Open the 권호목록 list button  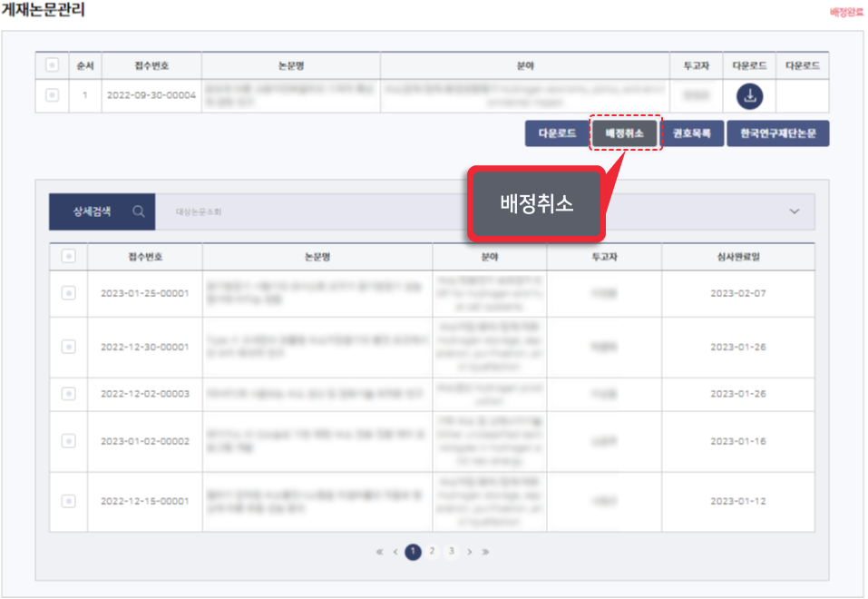click(691, 133)
